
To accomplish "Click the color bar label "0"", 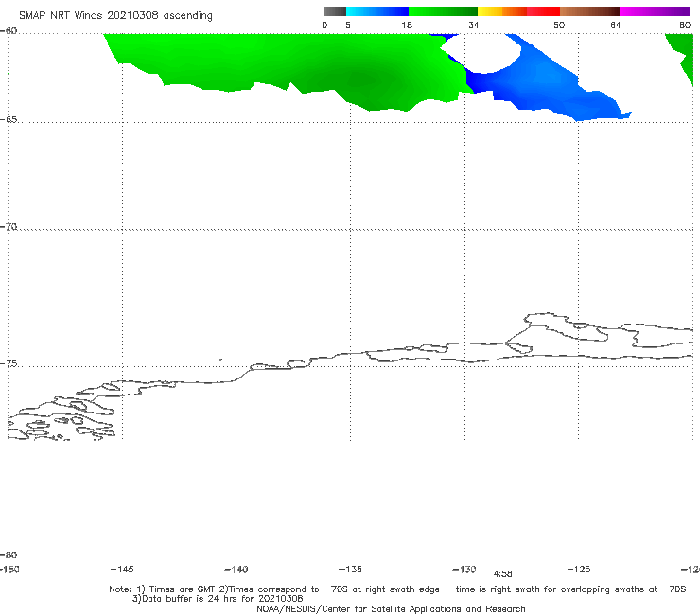I will coord(325,25).
